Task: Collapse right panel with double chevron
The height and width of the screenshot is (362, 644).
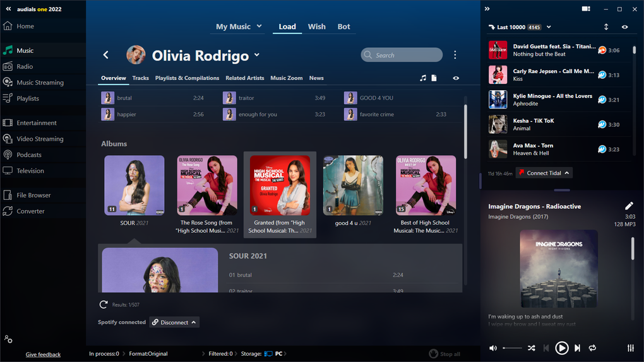Action: click(x=487, y=9)
